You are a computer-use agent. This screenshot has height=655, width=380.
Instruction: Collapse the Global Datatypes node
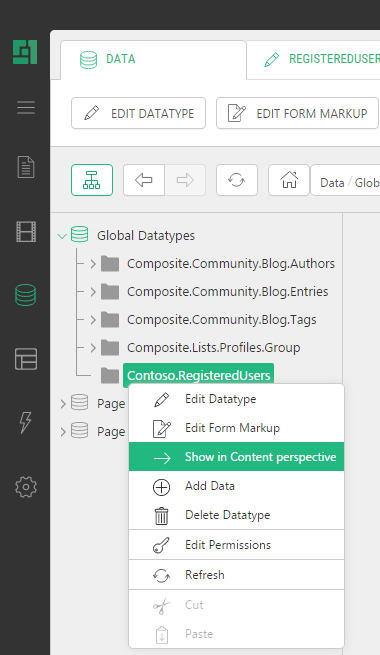point(62,236)
